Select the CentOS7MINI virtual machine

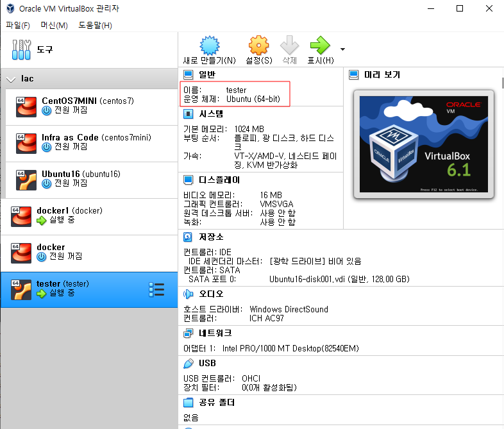tap(92, 107)
